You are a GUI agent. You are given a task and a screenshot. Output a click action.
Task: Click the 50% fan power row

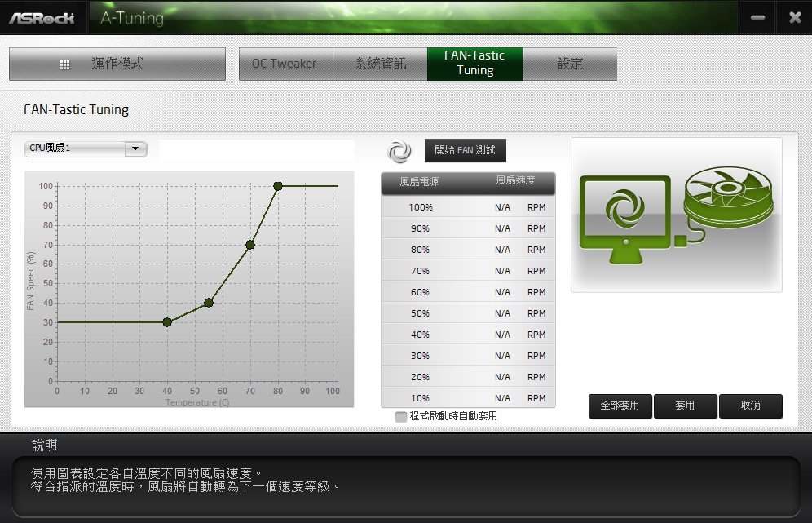pos(468,313)
